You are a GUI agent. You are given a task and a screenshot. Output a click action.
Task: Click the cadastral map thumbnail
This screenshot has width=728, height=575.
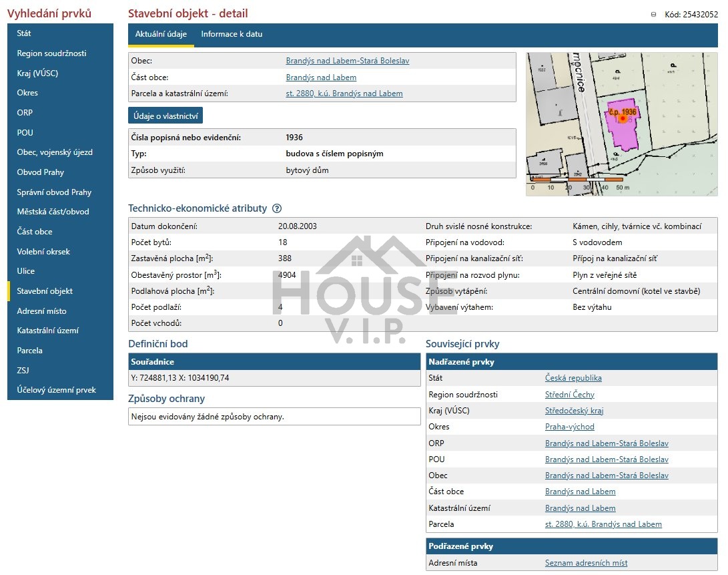[621, 124]
